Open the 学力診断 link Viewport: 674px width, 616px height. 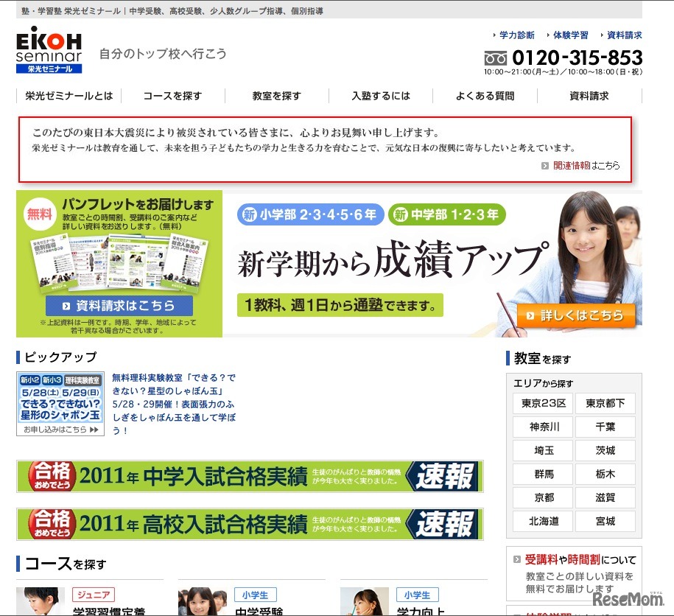(516, 35)
